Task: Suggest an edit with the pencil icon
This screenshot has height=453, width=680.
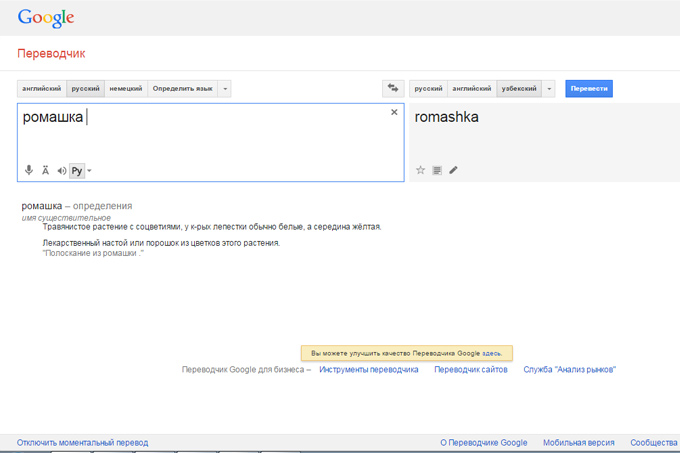Action: point(453,170)
